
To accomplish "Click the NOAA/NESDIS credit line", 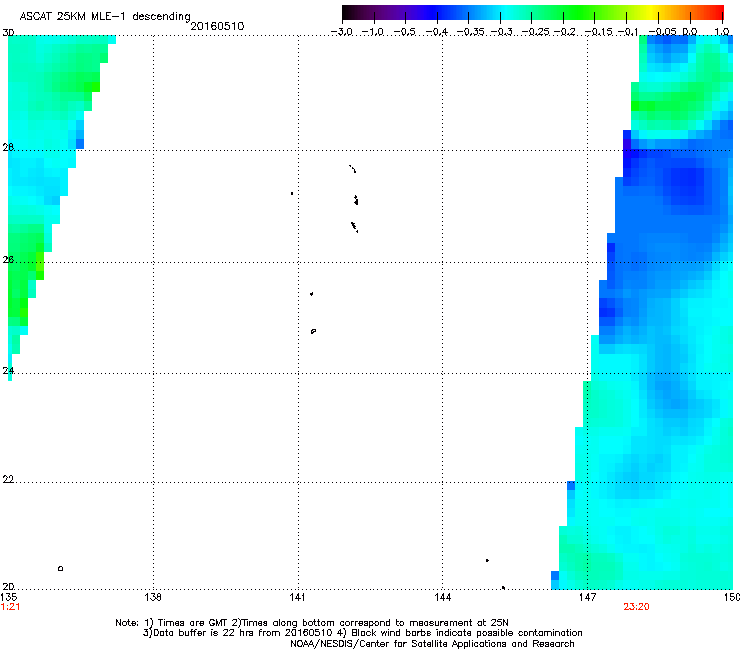I will [x=432, y=644].
